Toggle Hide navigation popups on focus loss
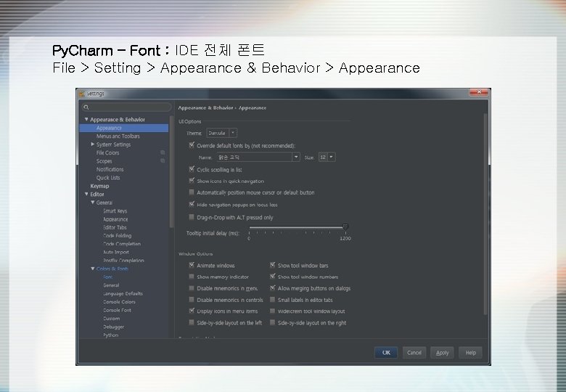This screenshot has width=566, height=392. pos(192,205)
